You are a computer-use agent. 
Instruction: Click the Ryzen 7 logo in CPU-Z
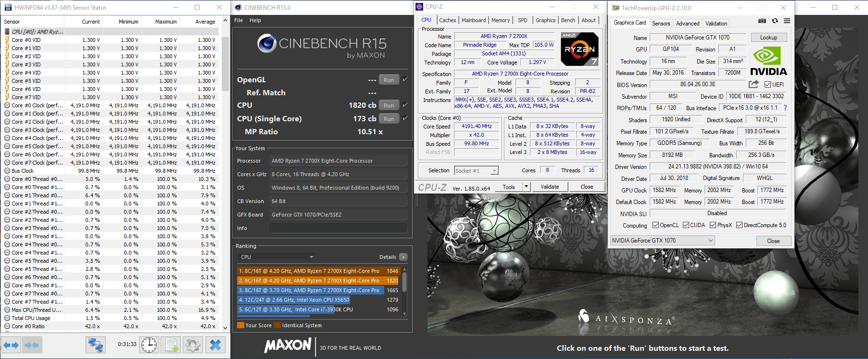[x=579, y=49]
